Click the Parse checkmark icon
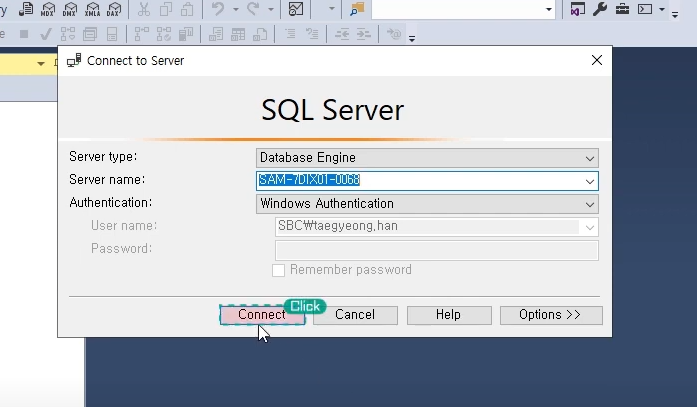The height and width of the screenshot is (407, 697). pos(45,34)
